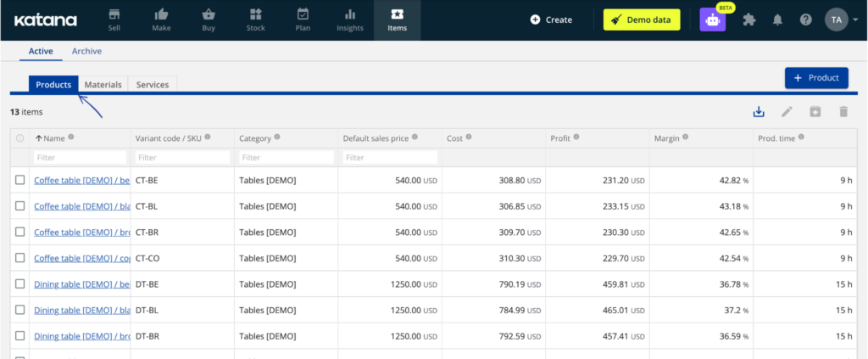Image resolution: width=868 pixels, height=359 pixels.
Task: Check the CT-BE row checkbox
Action: click(x=20, y=180)
